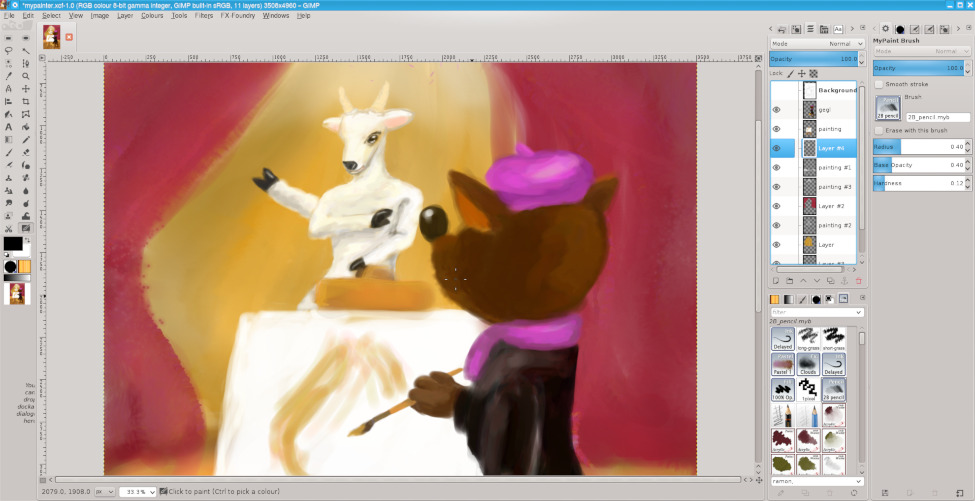
Task: Select the MyPaint Brush tool in toolbox
Action: 25,228
